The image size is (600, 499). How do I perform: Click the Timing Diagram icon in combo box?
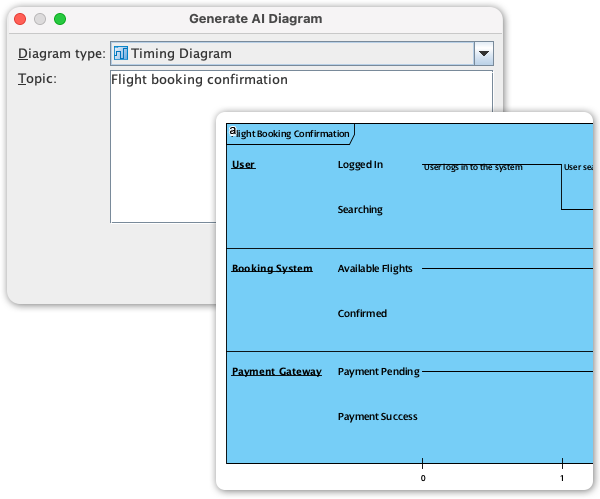pyautogui.click(x=121, y=54)
